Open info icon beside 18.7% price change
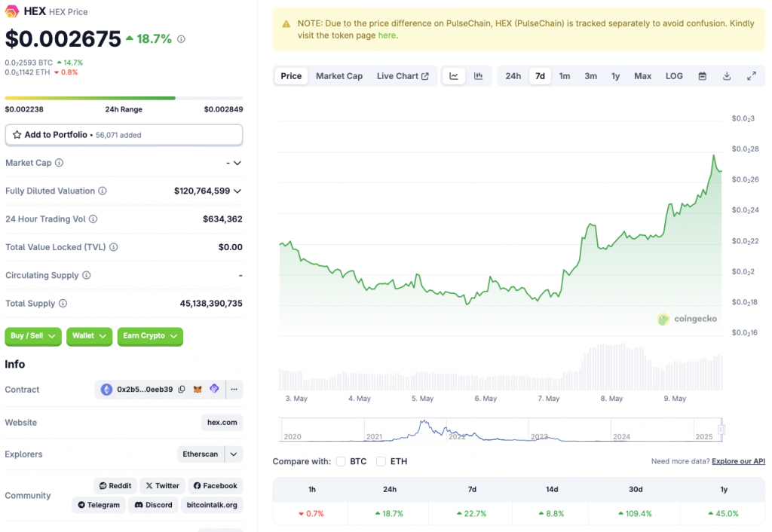 click(181, 39)
